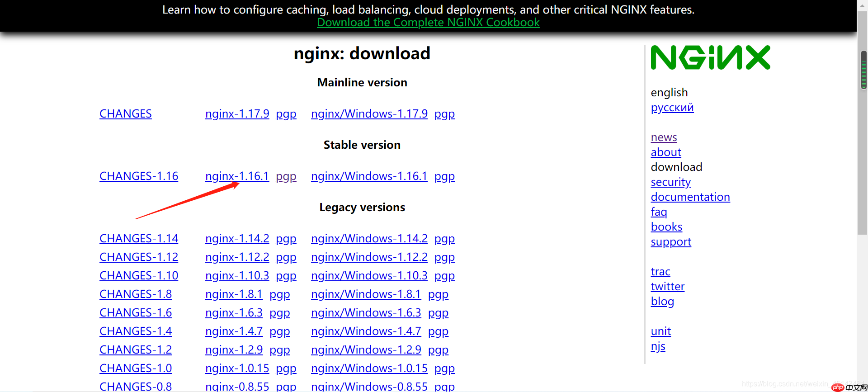Viewport: 868px width, 392px height.
Task: Open the unit project link
Action: pos(661,331)
